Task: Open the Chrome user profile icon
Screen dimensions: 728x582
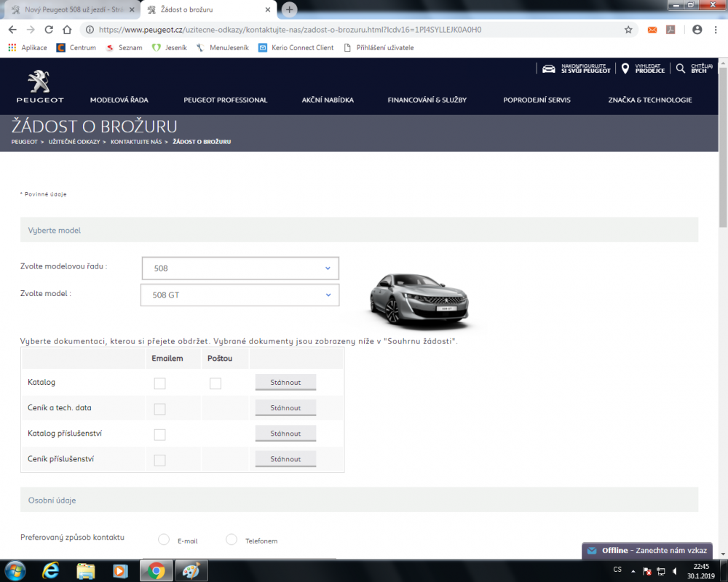Action: point(697,30)
